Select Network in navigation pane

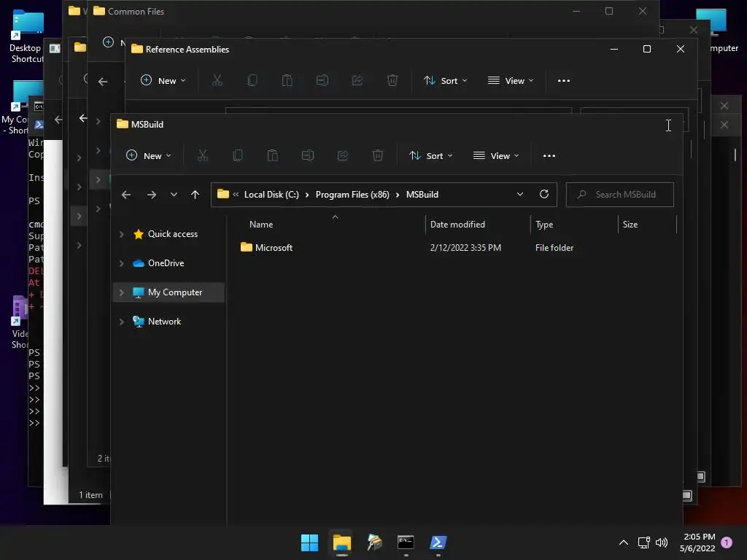pyautogui.click(x=164, y=322)
